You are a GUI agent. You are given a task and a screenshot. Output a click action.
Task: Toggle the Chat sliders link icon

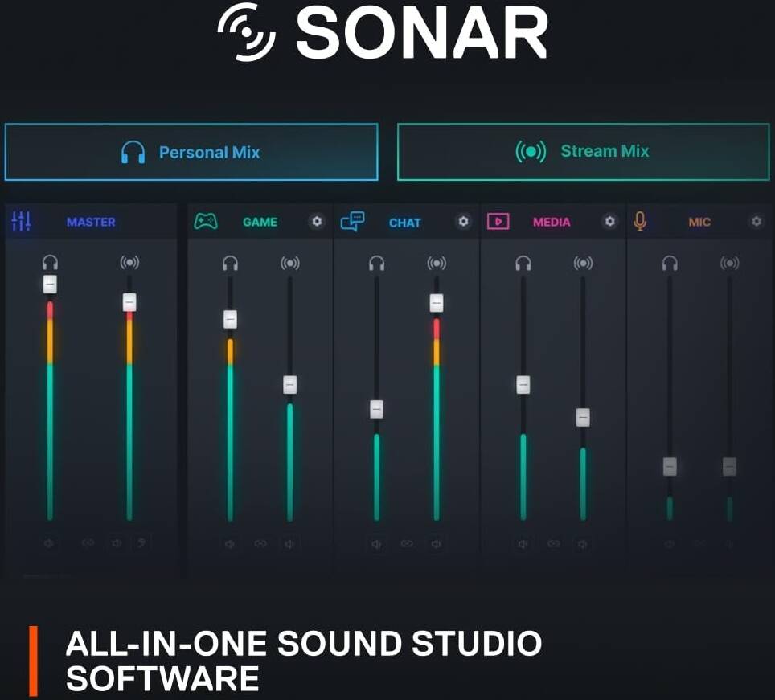(x=406, y=543)
